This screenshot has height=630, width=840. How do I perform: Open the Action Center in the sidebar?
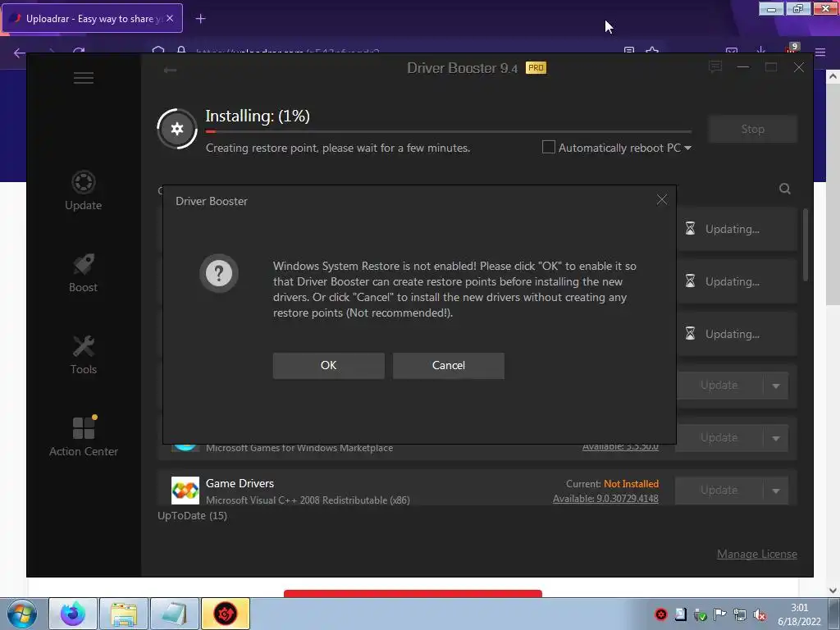tap(84, 436)
